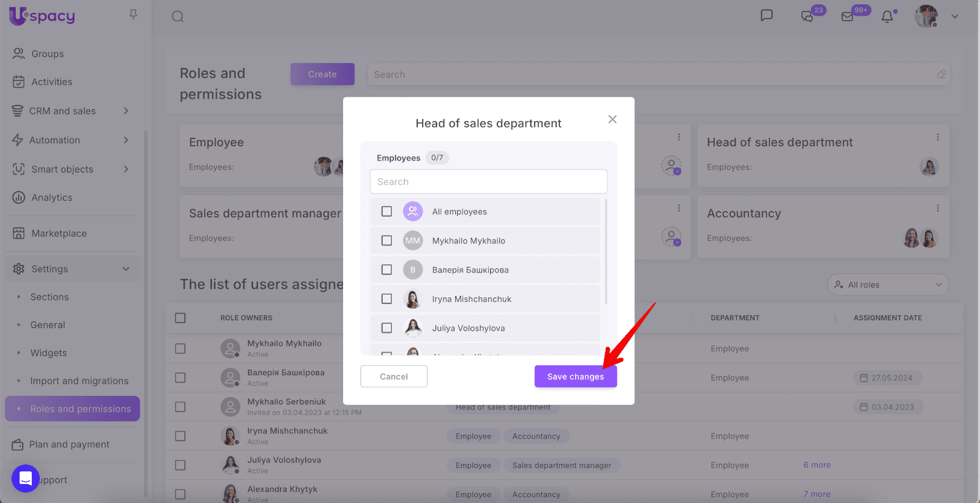980x503 pixels.
Task: Check the All employees checkbox
Action: (386, 211)
